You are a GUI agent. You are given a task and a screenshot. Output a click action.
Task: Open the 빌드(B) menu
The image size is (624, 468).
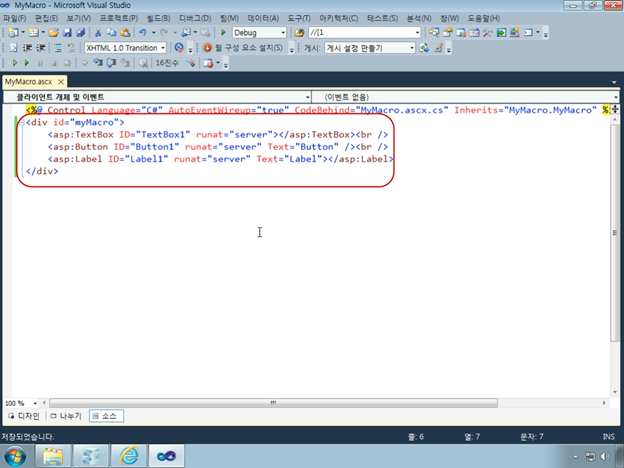pyautogui.click(x=158, y=18)
